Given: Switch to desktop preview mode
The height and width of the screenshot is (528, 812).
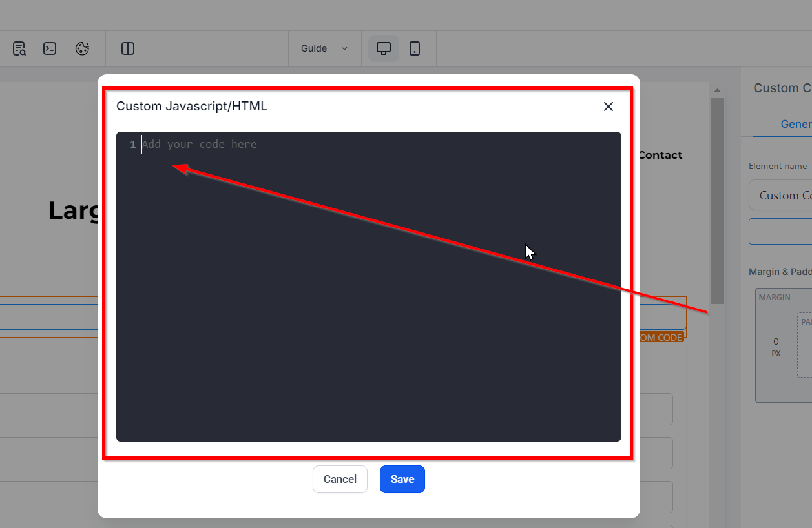Looking at the screenshot, I should (384, 48).
